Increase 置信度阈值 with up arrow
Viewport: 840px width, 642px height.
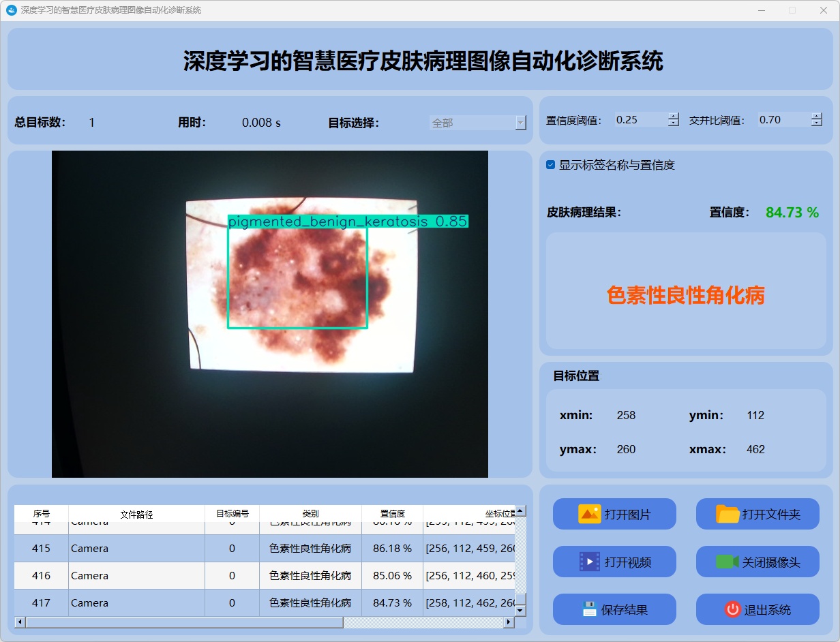674,116
